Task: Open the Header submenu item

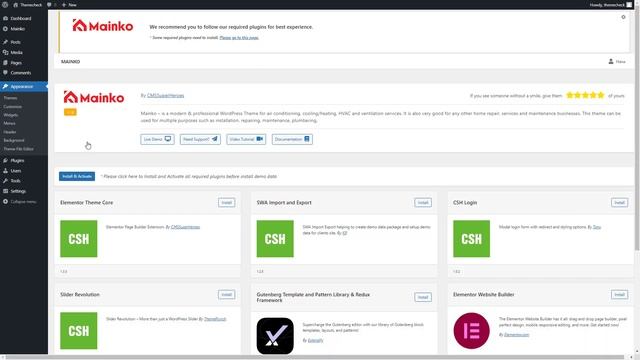Action: click(10, 132)
